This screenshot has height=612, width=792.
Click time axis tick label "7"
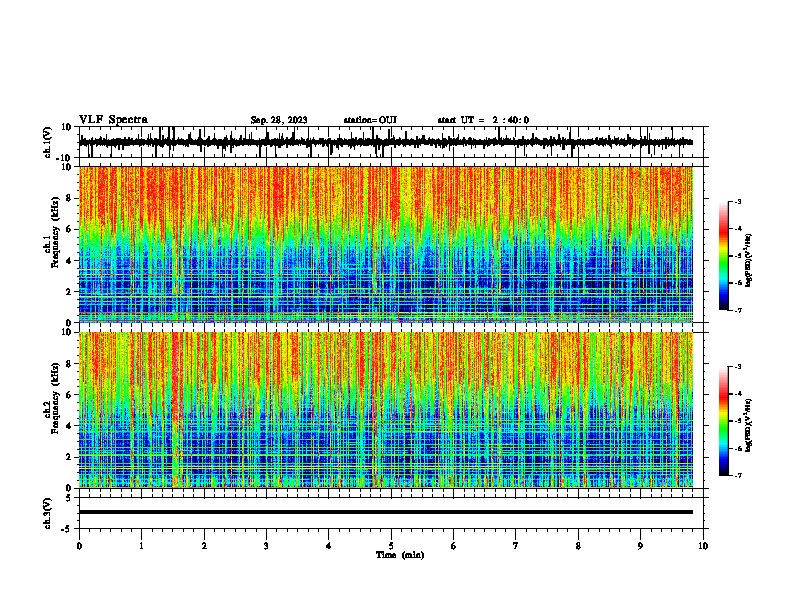point(516,546)
